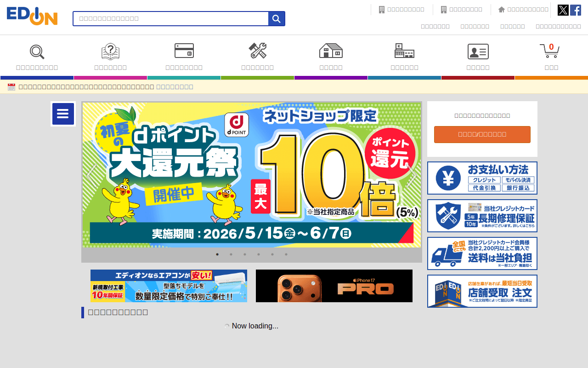
Task: Open the hamburger category menu button
Action: pyautogui.click(x=63, y=114)
